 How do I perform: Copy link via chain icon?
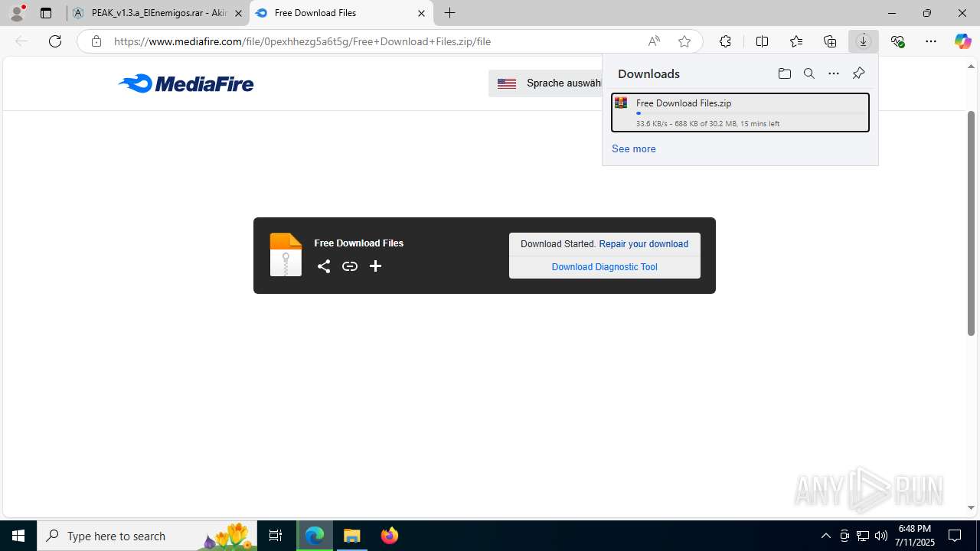350,266
